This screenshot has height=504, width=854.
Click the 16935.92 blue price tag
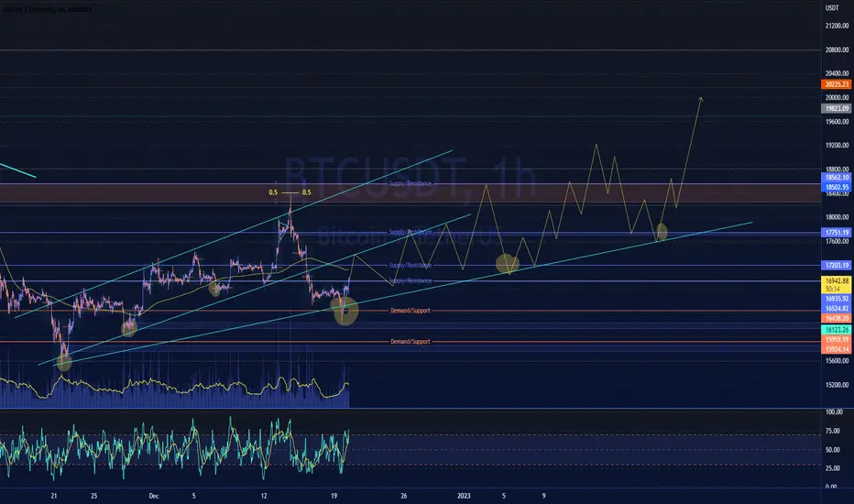(836, 299)
